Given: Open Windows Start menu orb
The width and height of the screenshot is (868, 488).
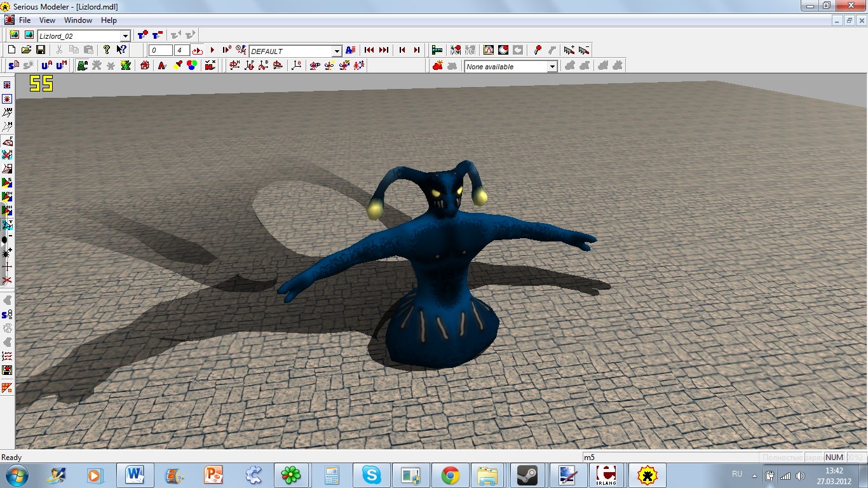Looking at the screenshot, I should 17,475.
